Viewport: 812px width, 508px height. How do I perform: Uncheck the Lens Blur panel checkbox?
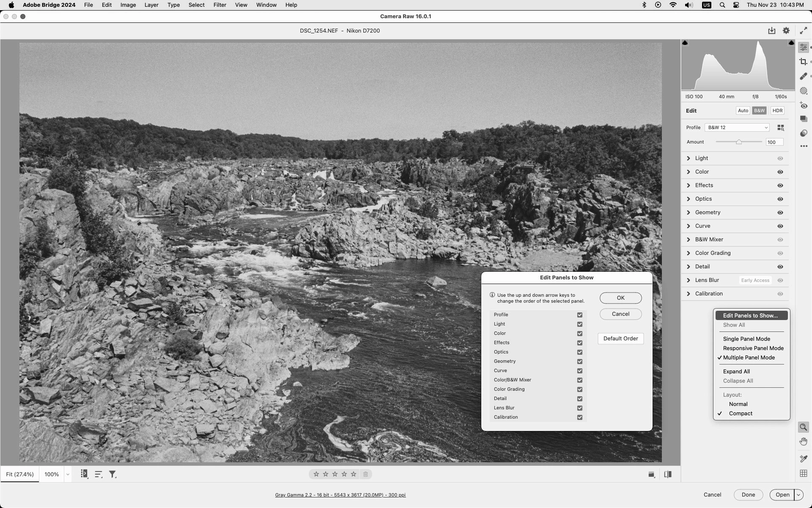(579, 408)
